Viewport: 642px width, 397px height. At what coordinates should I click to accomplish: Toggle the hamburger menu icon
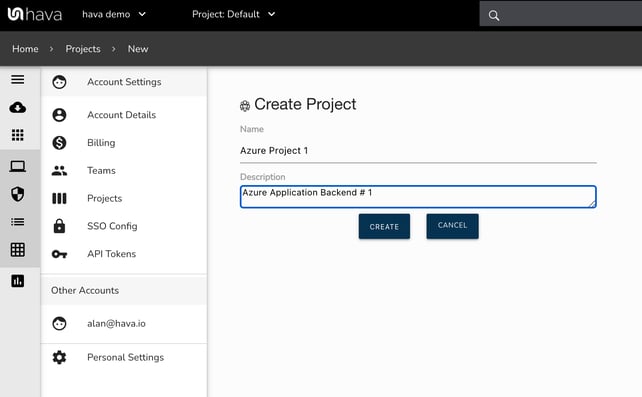point(18,79)
